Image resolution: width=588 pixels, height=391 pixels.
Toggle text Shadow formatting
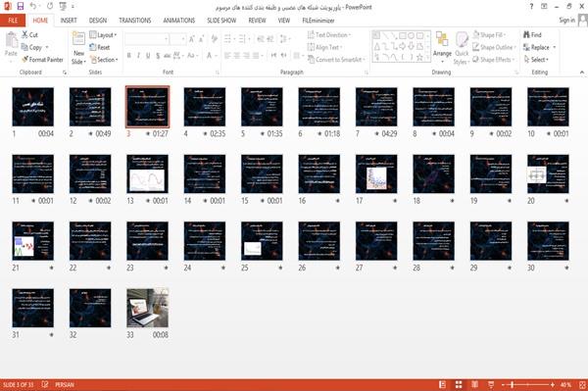coord(158,56)
